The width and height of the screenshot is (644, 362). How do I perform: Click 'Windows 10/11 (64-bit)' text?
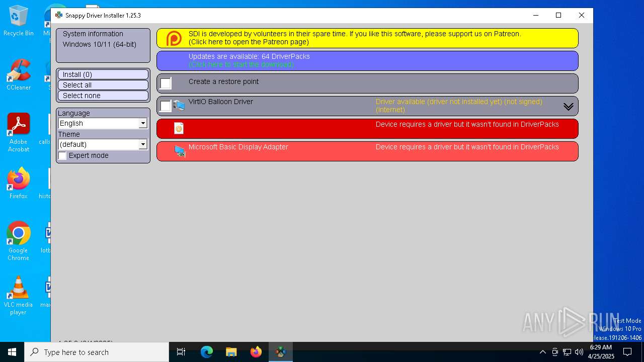pyautogui.click(x=100, y=44)
